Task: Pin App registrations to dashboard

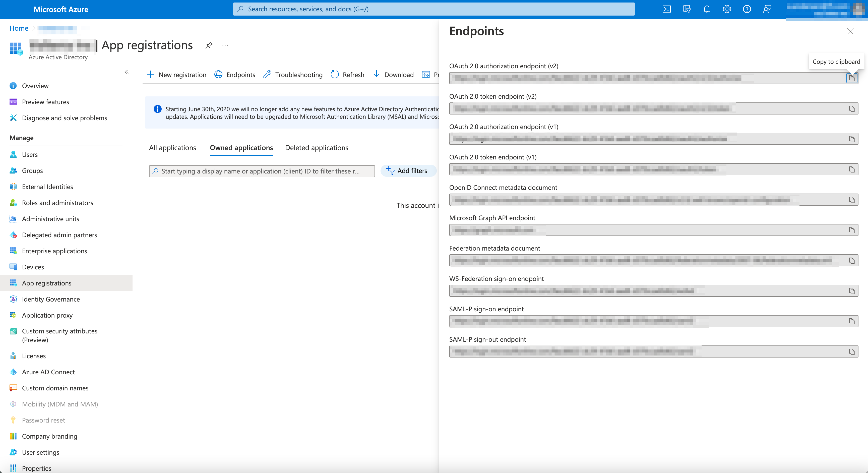Action: click(x=209, y=45)
